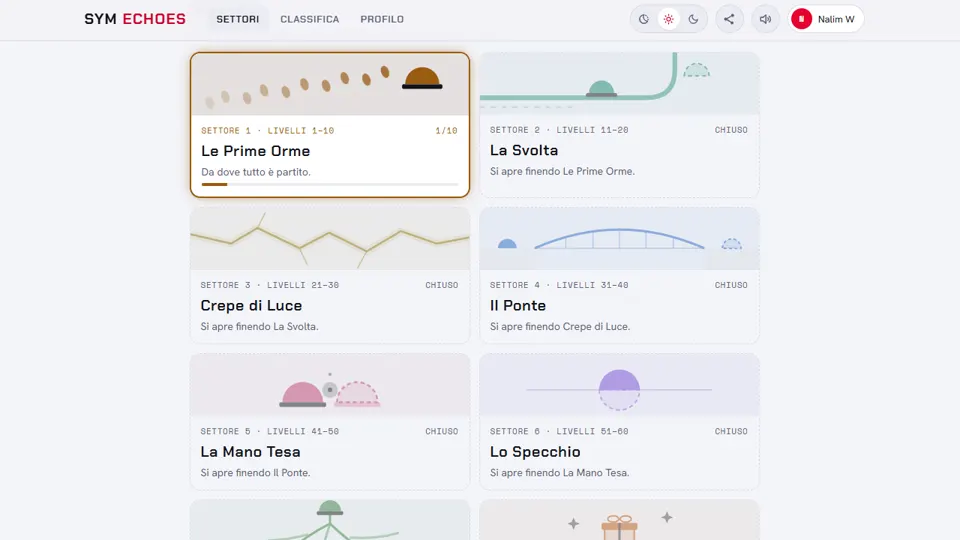Click the share icon button

(x=729, y=19)
